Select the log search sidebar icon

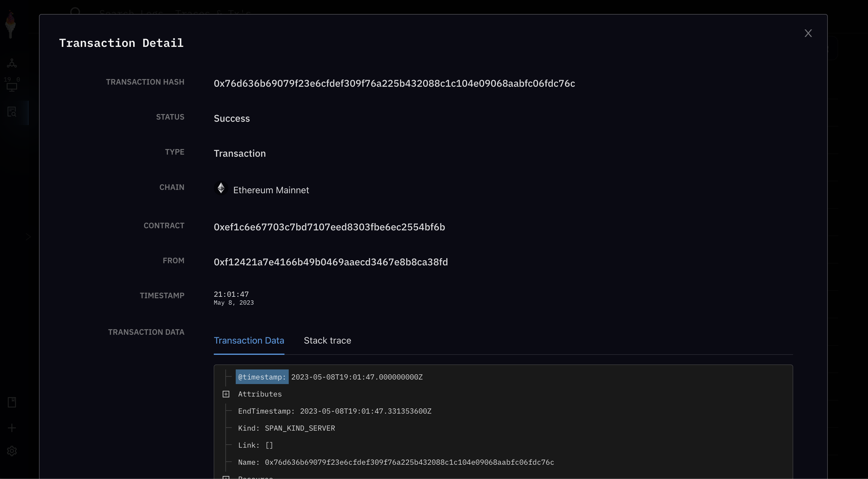point(12,112)
